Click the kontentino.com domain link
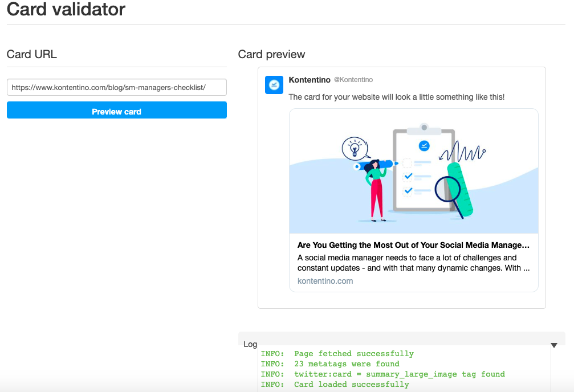The width and height of the screenshot is (574, 392). coord(325,281)
